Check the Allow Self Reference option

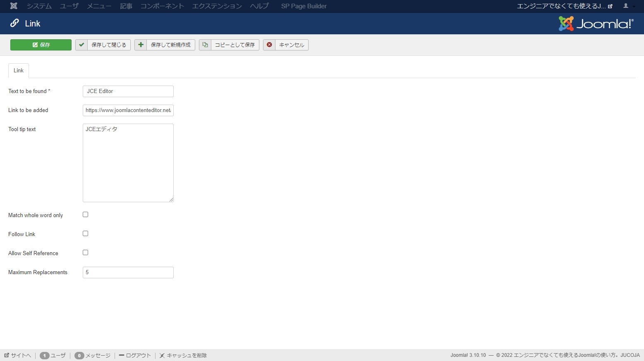pyautogui.click(x=85, y=253)
